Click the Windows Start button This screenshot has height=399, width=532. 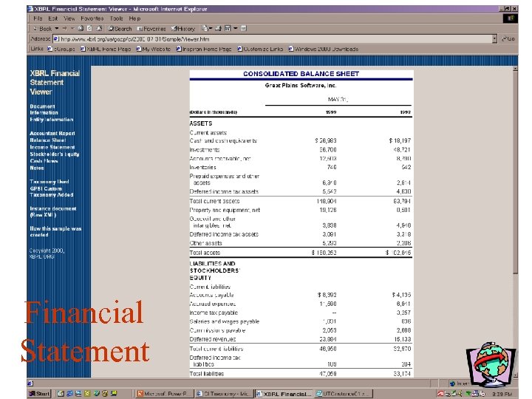pyautogui.click(x=39, y=394)
